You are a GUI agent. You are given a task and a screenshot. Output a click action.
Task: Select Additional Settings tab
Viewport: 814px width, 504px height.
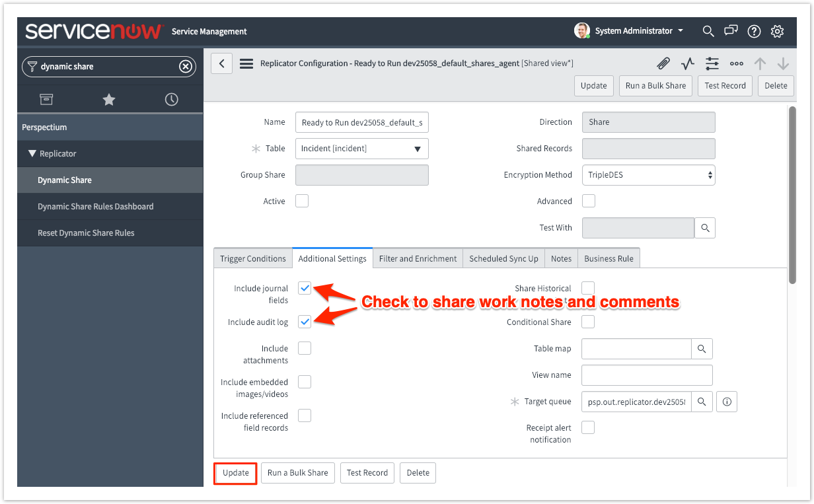click(332, 258)
